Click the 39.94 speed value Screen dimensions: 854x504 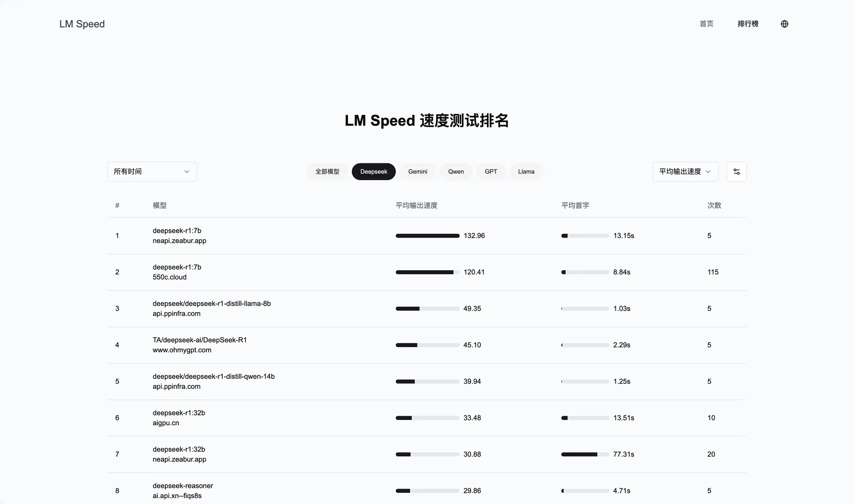pos(472,381)
